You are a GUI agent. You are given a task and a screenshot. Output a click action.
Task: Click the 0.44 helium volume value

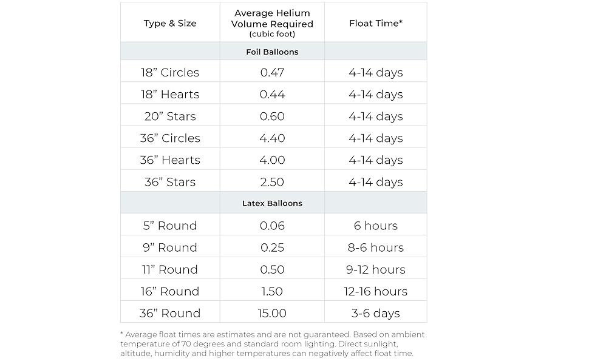pos(273,94)
